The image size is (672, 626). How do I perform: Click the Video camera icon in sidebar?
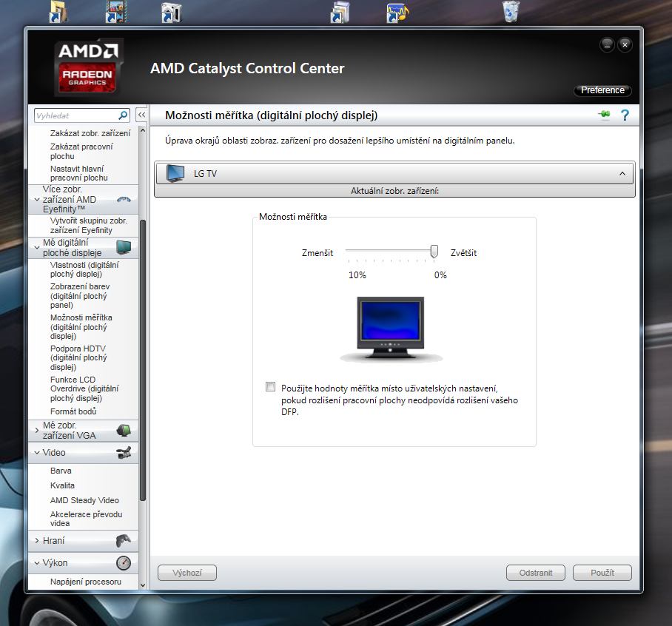pos(124,452)
